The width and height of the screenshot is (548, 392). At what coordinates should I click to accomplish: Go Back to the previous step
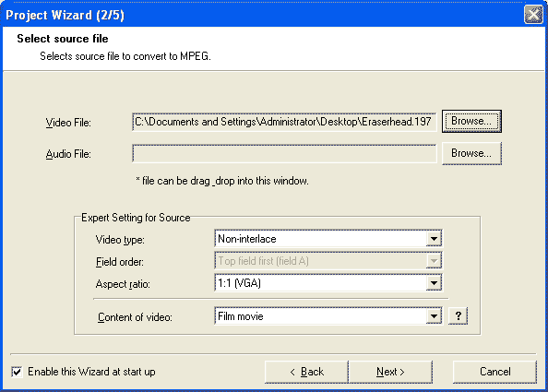tap(306, 372)
